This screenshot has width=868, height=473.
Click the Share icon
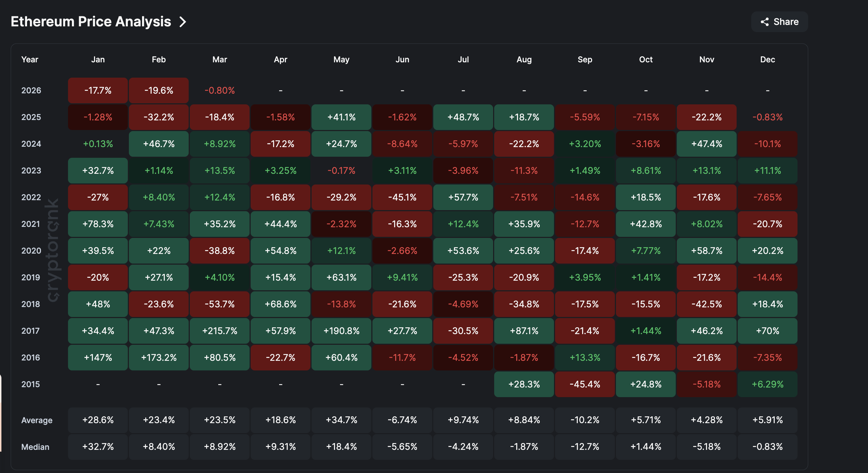[764, 22]
